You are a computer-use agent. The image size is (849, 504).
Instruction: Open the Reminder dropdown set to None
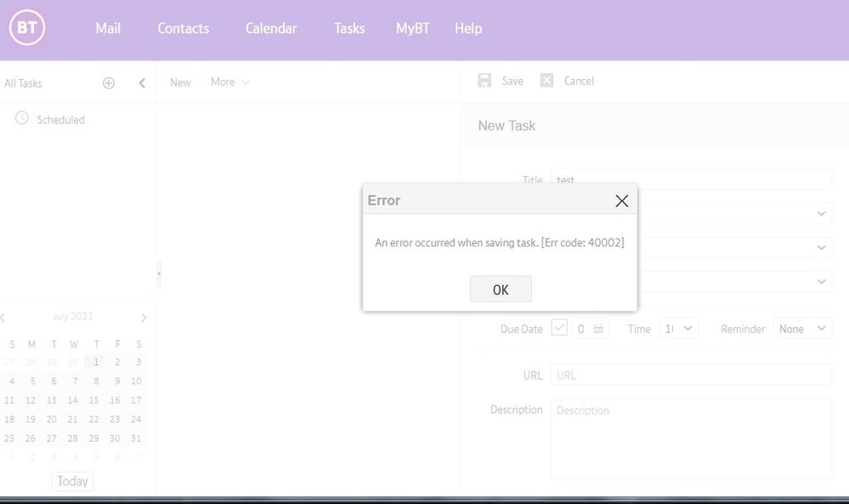pos(802,329)
